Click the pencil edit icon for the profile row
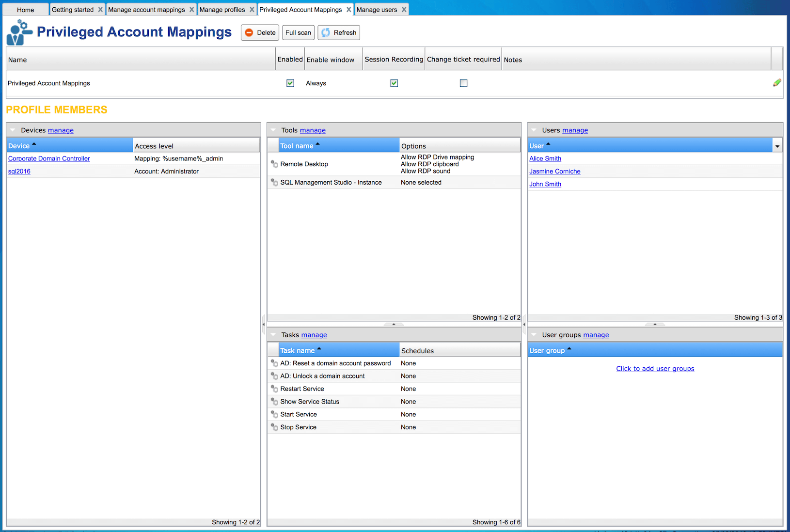 777,83
